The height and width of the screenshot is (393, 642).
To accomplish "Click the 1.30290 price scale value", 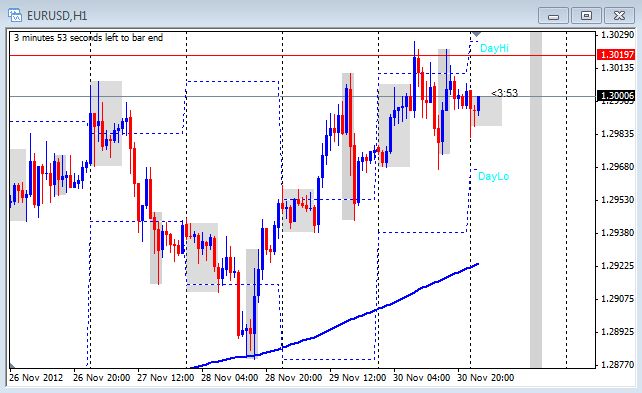I will point(617,35).
